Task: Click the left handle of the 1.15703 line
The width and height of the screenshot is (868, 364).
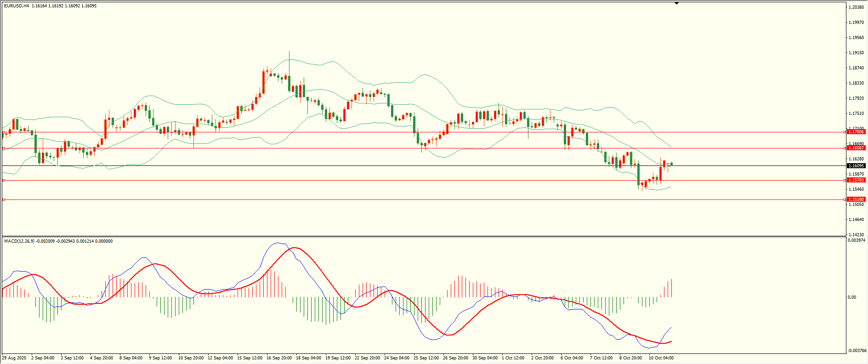Action: [x=3, y=180]
